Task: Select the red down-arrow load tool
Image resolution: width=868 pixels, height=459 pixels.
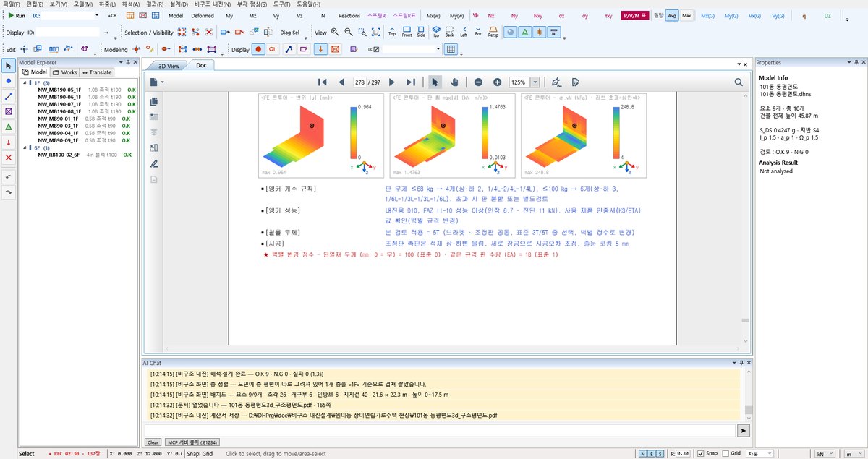Action: coord(9,142)
